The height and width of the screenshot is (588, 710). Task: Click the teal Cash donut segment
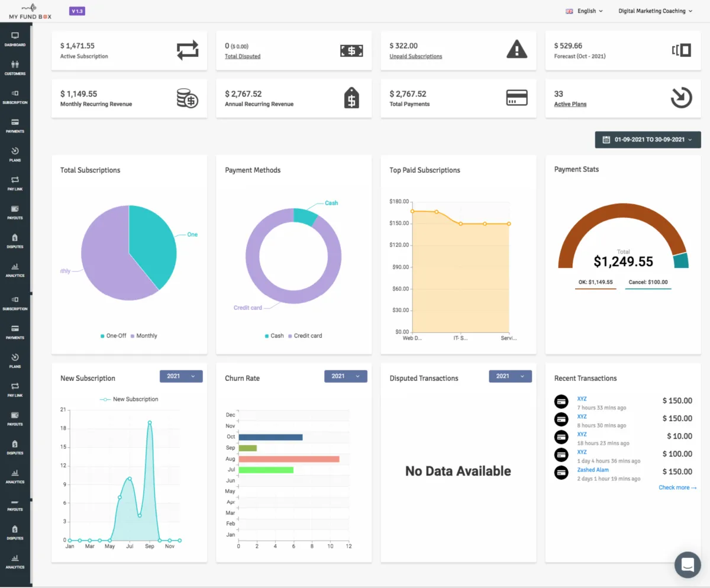tap(306, 215)
